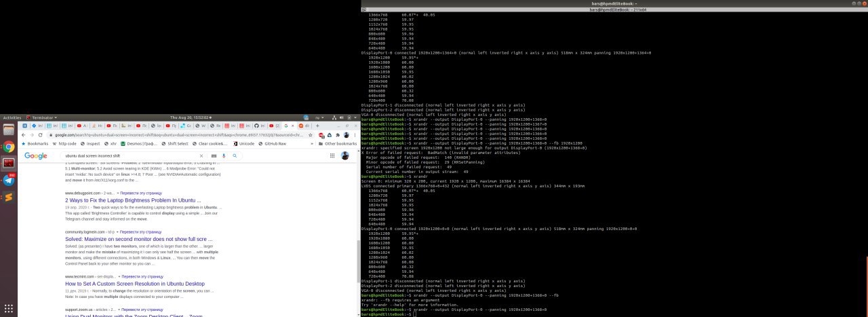This screenshot has height=317, width=868.
Task: Open a new Chrome tab
Action: pyautogui.click(x=317, y=126)
